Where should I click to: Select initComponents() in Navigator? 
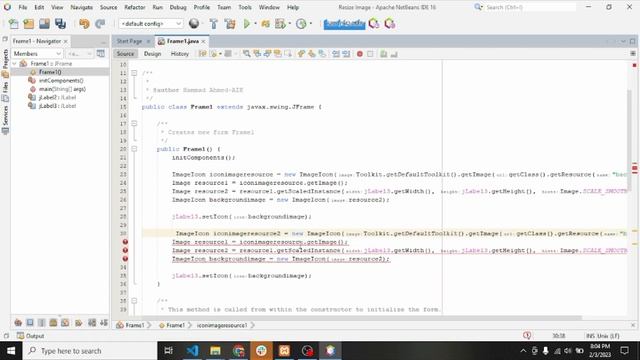click(x=61, y=80)
